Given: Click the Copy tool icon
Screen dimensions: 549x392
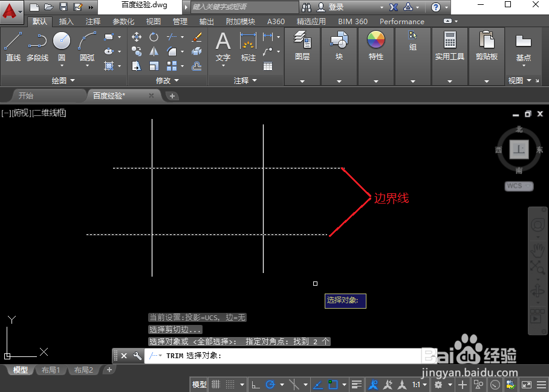Looking at the screenshot, I should [x=137, y=51].
